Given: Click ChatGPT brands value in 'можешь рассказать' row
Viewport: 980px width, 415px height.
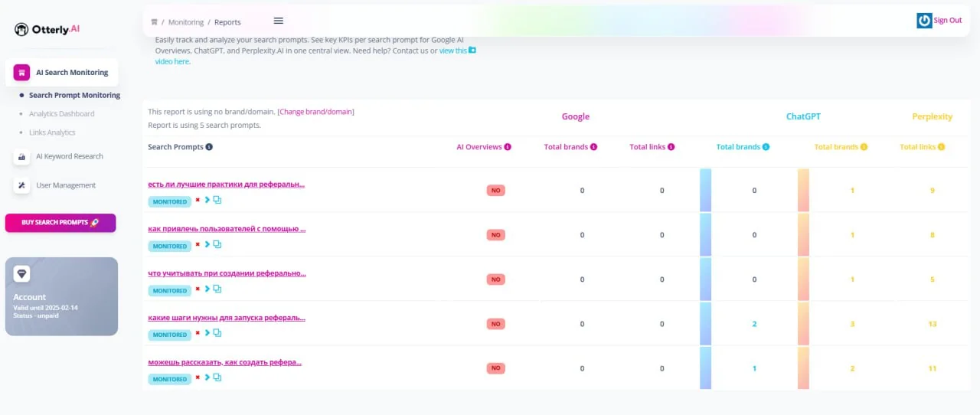Looking at the screenshot, I should coord(754,368).
